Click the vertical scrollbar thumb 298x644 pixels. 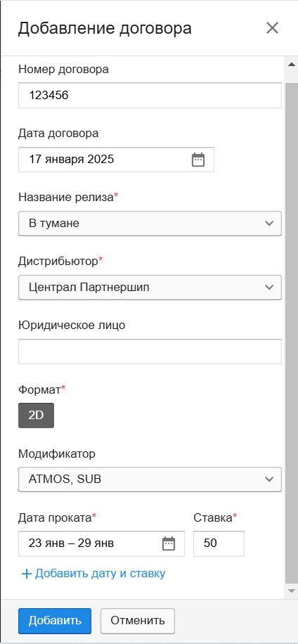292,333
